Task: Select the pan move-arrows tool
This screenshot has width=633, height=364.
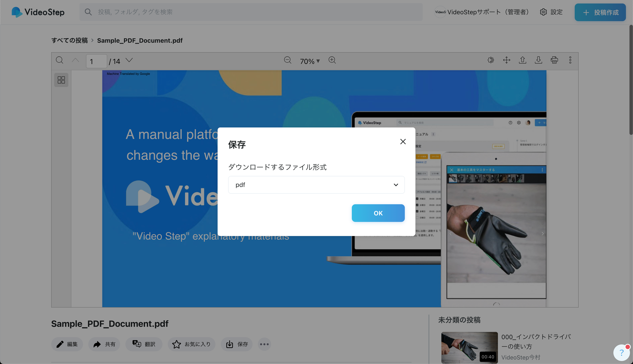Action: point(507,60)
